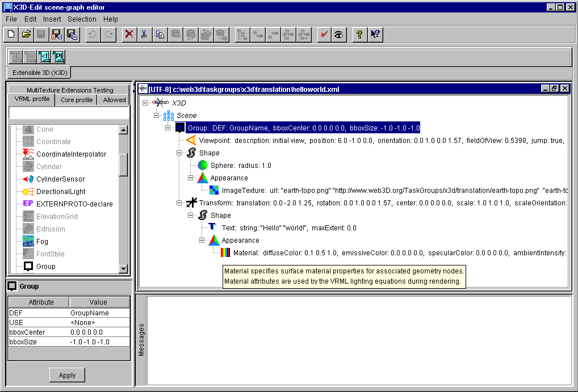Switch to the Allowed tab
The height and width of the screenshot is (392, 578).
coord(114,100)
